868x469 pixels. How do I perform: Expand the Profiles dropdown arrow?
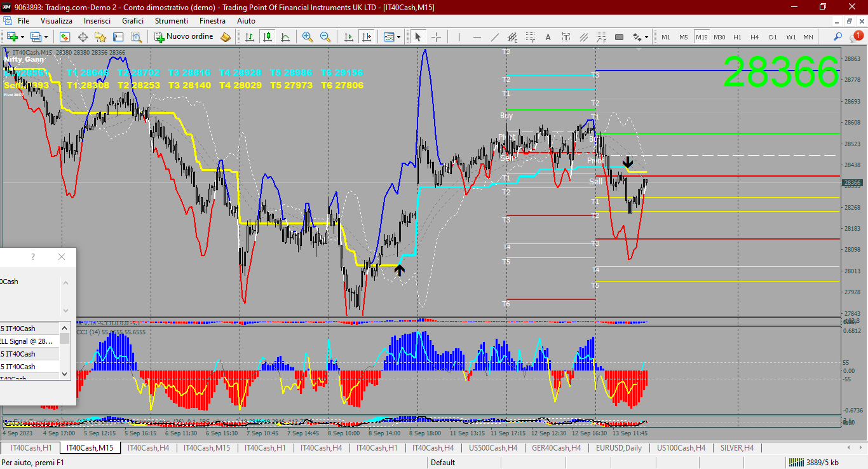(46, 37)
